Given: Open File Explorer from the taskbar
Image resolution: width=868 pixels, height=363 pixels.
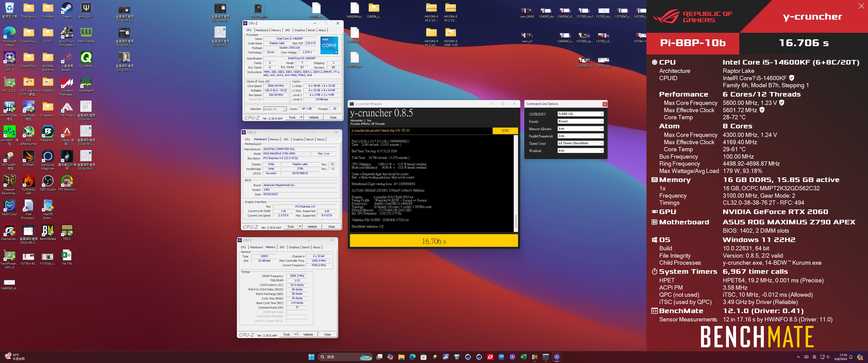Looking at the screenshot, I should [x=401, y=357].
